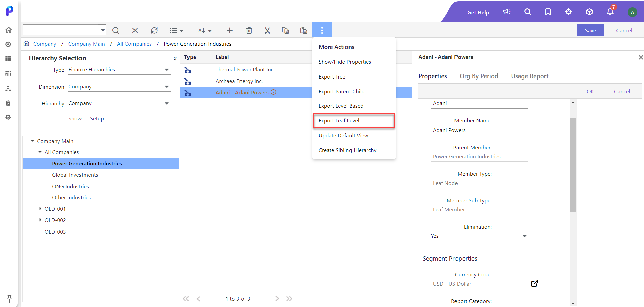Viewport: 644px width, 307px height.
Task: Click the search magnifier in hierarchy toolbar
Action: 116,30
